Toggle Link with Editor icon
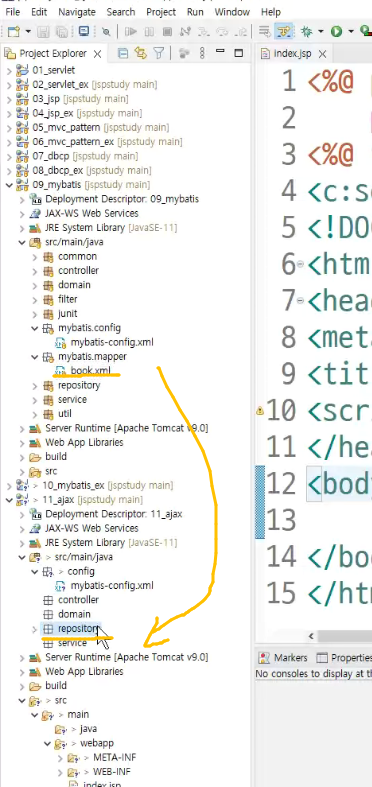The image size is (372, 787). [x=141, y=53]
